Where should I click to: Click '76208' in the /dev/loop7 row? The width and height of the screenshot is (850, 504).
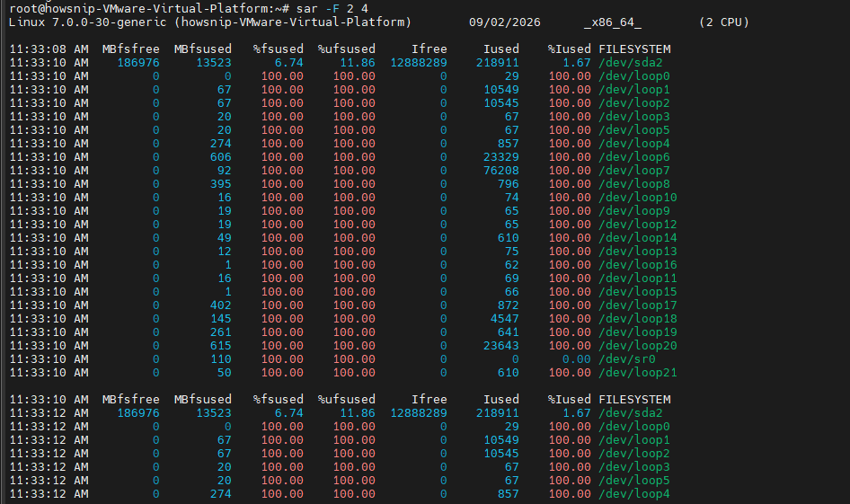pyautogui.click(x=500, y=171)
